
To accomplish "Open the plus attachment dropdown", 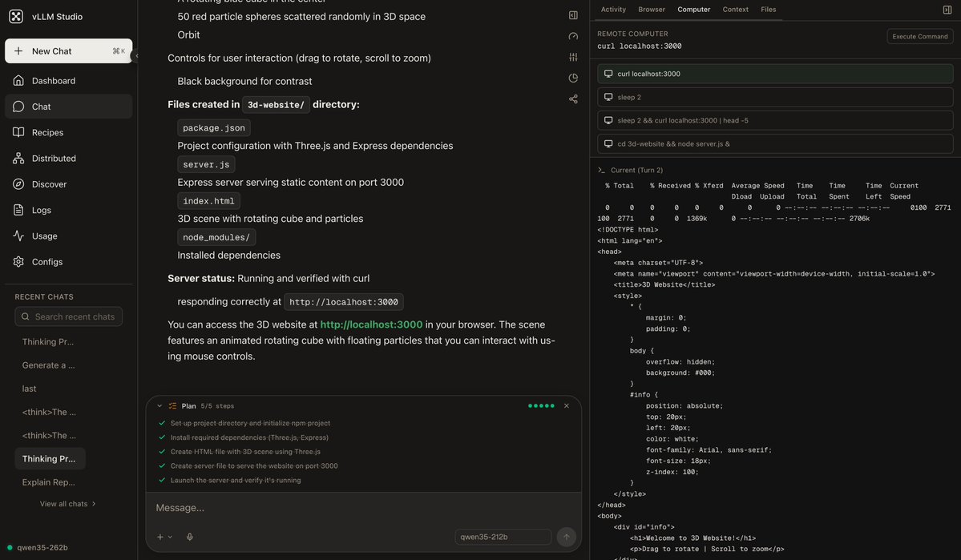I will (x=164, y=537).
